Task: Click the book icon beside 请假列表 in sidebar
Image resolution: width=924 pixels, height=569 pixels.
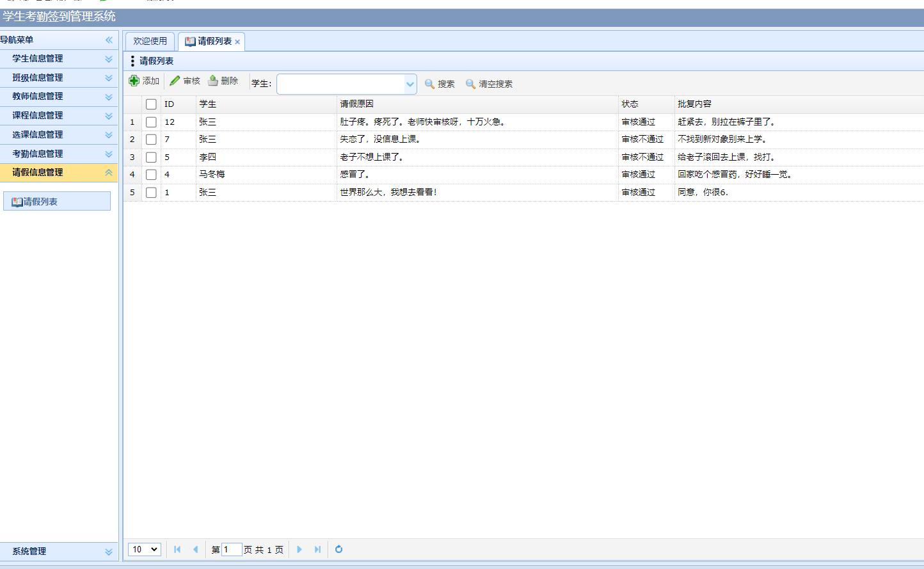Action: (17, 202)
